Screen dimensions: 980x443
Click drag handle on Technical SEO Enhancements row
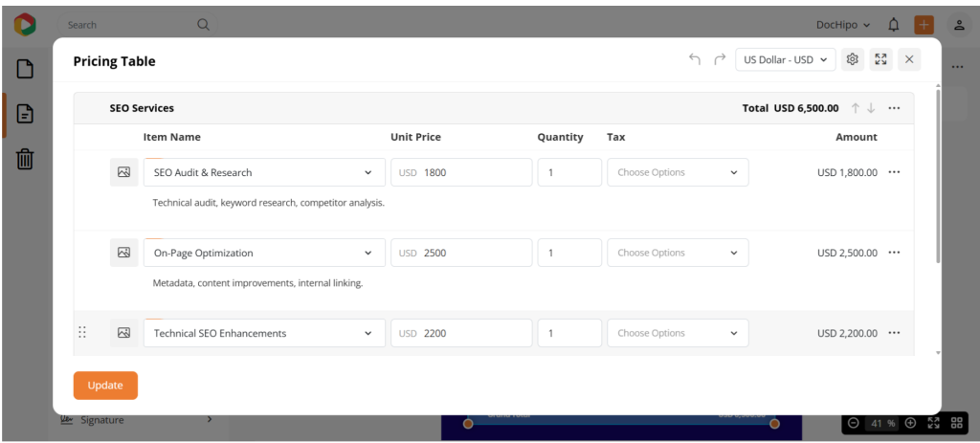click(82, 333)
